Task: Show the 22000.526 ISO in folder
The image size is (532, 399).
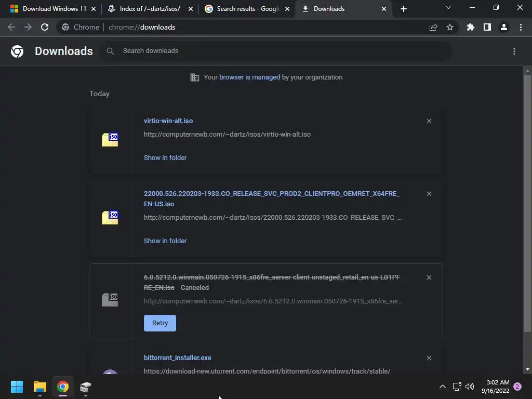Action: pos(165,241)
